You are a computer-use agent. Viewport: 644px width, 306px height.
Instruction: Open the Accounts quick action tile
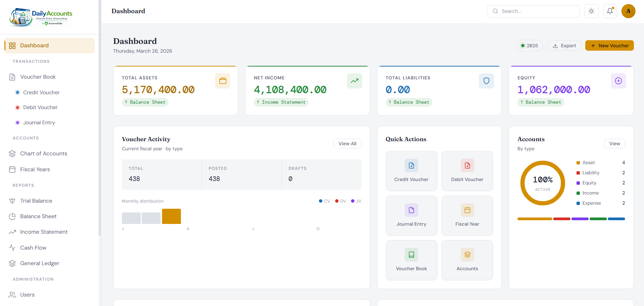coord(467,260)
